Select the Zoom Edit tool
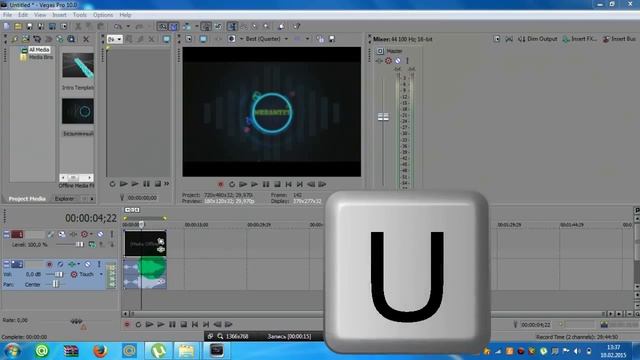 coord(266,27)
